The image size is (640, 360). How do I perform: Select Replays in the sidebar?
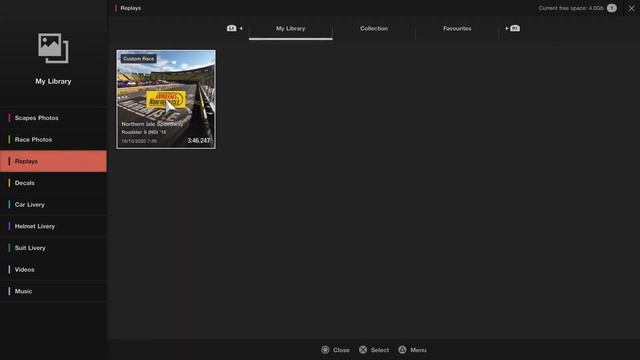(53, 161)
